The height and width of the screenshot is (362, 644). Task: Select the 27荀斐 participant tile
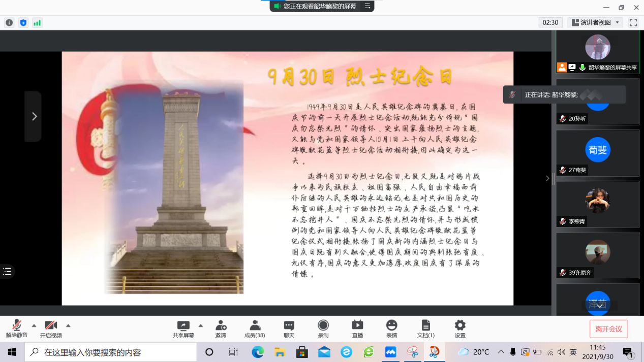(597, 153)
